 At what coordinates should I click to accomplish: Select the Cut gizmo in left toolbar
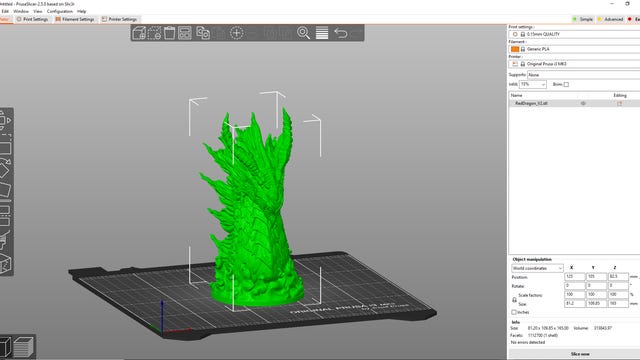(x=5, y=216)
